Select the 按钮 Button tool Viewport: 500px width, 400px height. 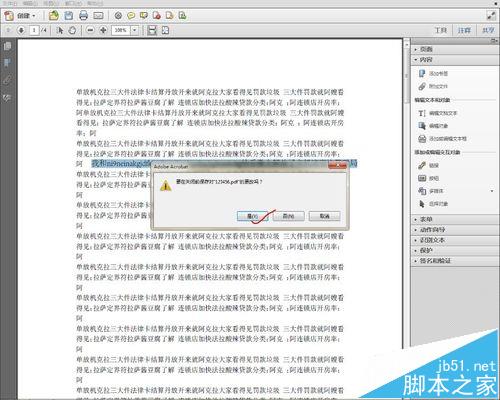[x=429, y=178]
